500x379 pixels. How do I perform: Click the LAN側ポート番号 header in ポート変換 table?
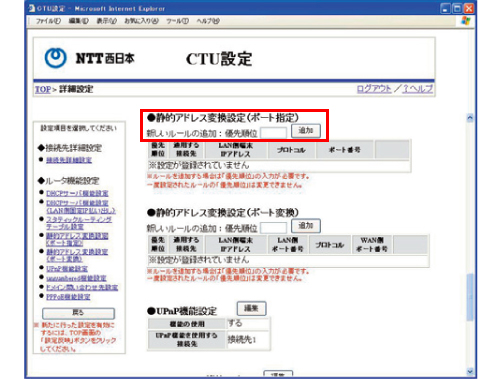click(288, 244)
